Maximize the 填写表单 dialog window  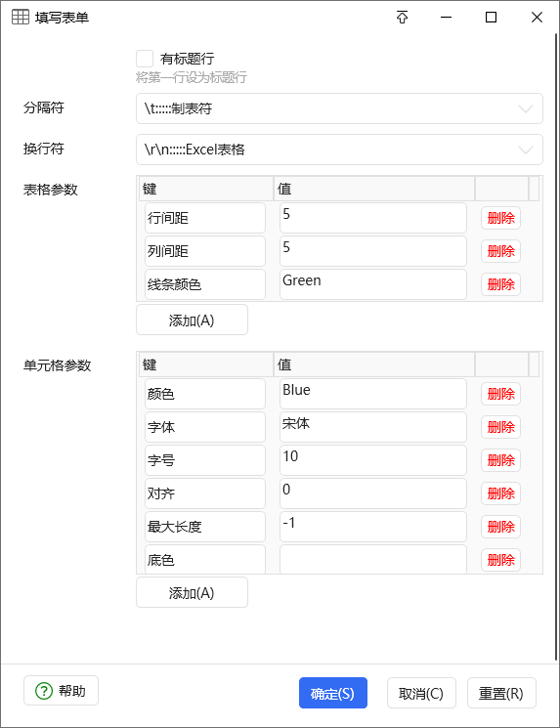[x=491, y=18]
